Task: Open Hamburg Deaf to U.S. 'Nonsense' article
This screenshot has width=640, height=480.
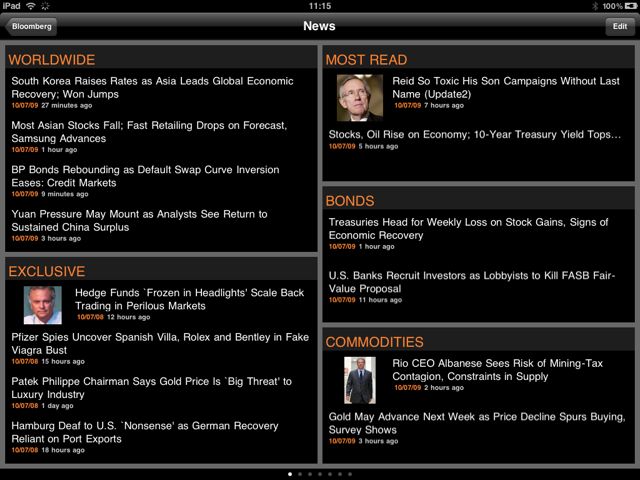Action: coord(145,432)
